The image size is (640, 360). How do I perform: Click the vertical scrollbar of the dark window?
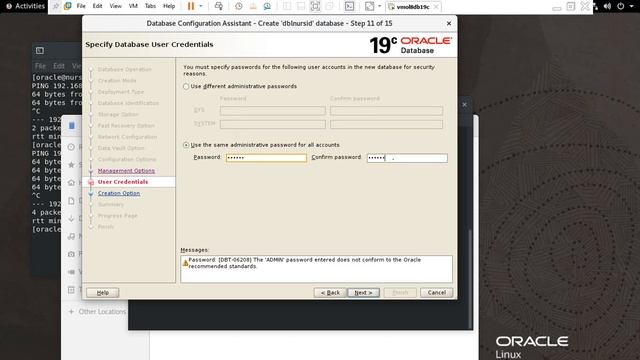click(x=471, y=278)
